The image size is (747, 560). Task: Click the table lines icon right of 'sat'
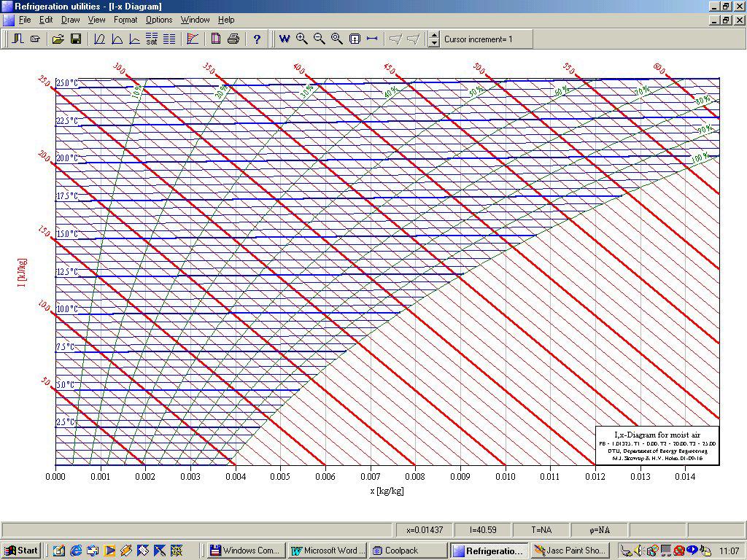click(169, 39)
